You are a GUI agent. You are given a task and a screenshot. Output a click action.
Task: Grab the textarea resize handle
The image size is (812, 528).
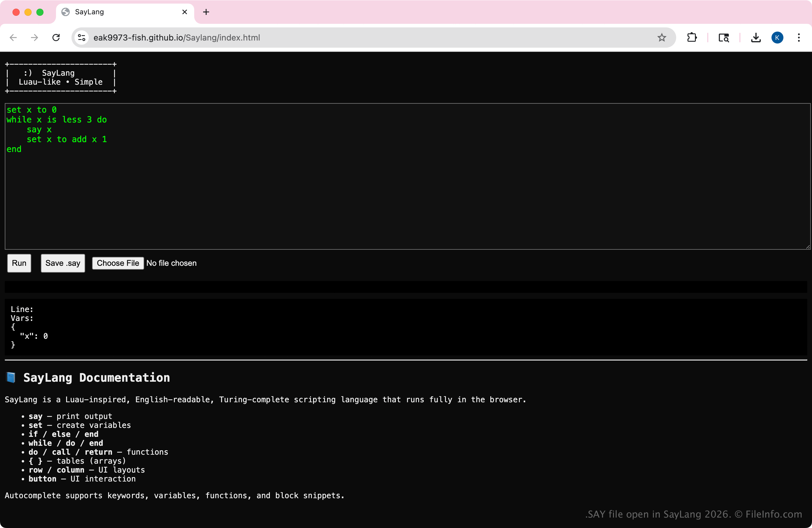click(808, 247)
